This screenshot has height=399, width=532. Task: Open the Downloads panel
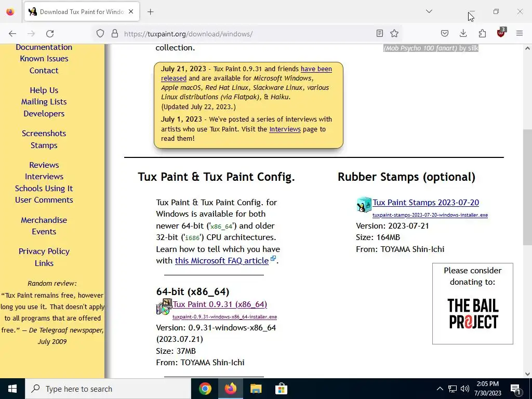click(x=463, y=33)
